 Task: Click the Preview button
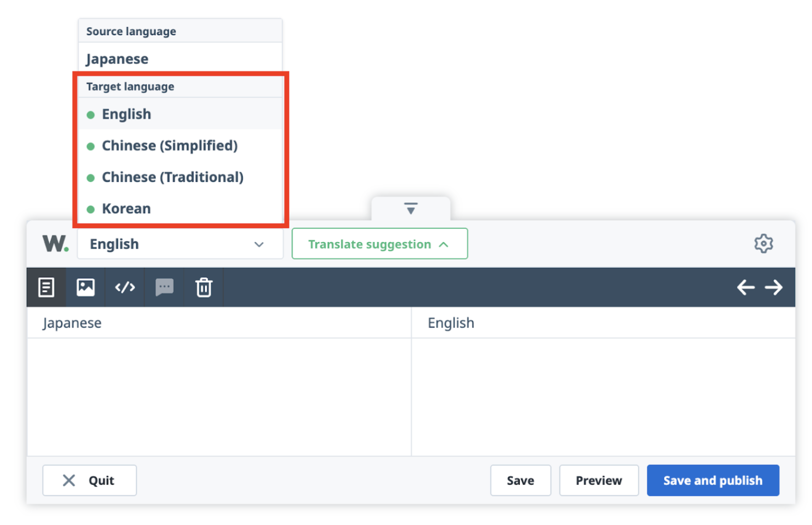click(x=598, y=481)
